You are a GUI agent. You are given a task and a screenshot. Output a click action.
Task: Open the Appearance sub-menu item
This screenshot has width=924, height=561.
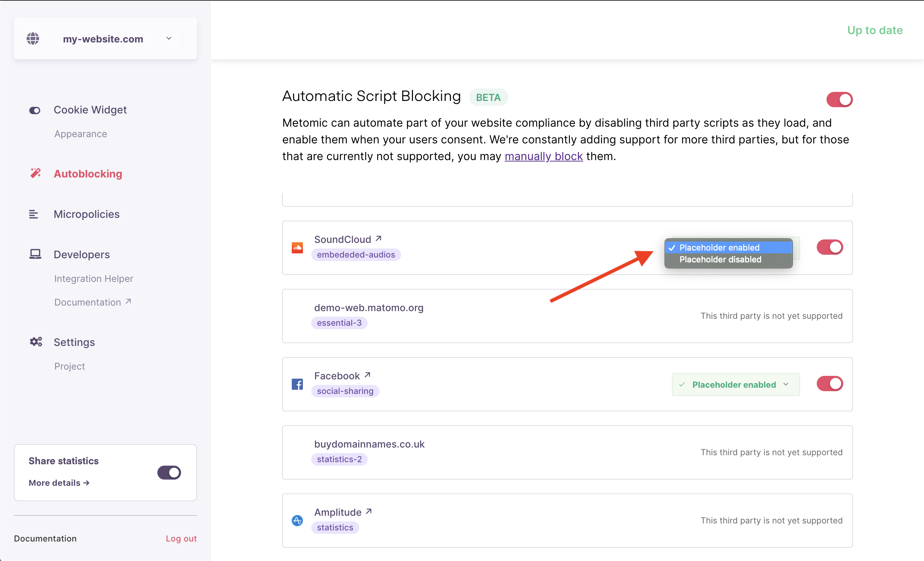point(81,134)
